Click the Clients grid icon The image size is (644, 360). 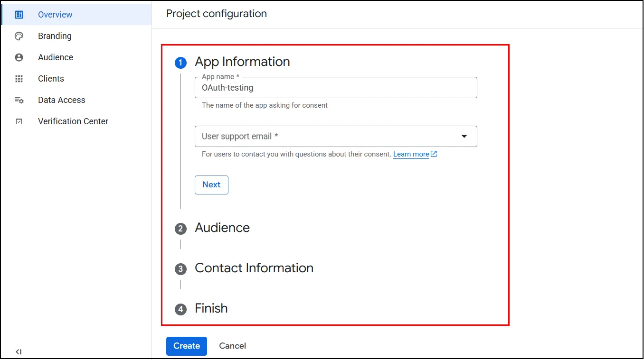coord(19,79)
